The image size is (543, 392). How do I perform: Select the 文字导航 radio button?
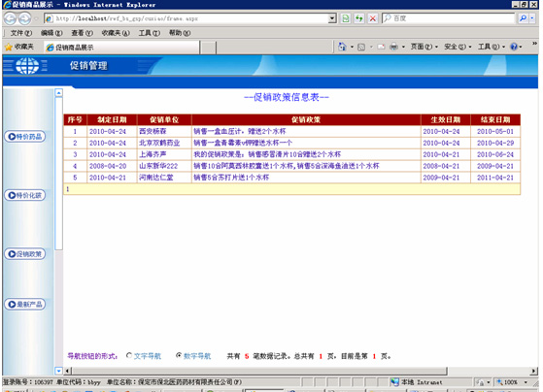click(129, 355)
